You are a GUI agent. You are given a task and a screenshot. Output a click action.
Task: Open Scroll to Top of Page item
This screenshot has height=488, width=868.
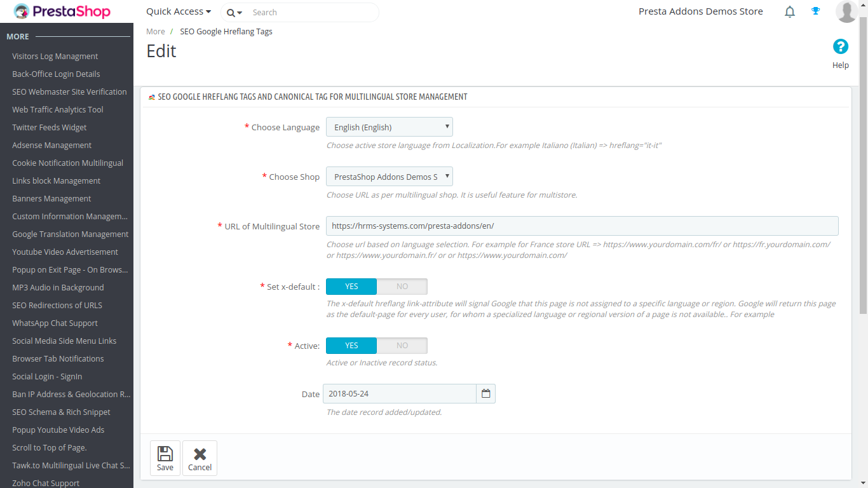point(50,447)
